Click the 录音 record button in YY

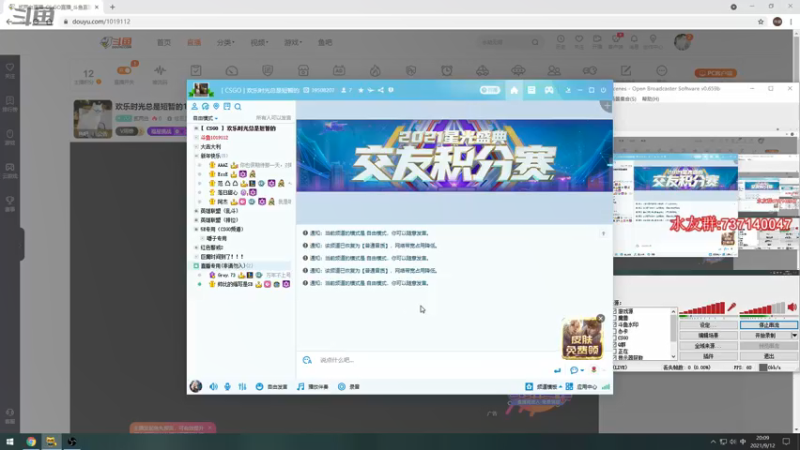click(x=348, y=387)
